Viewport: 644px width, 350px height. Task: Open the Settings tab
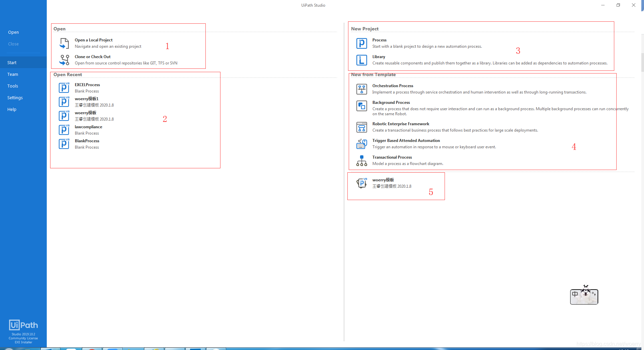(x=15, y=98)
